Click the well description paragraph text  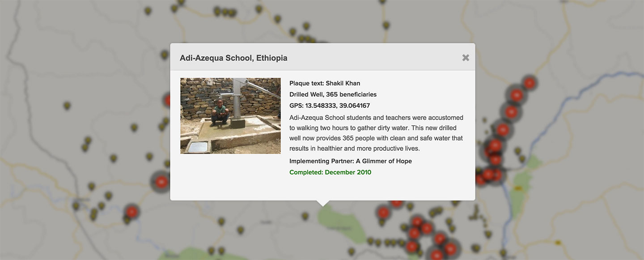point(376,133)
